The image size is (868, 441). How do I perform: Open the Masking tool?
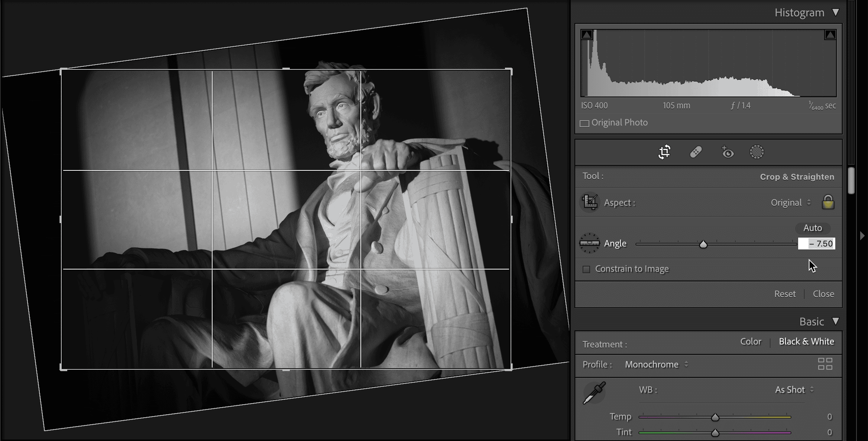[x=757, y=152]
